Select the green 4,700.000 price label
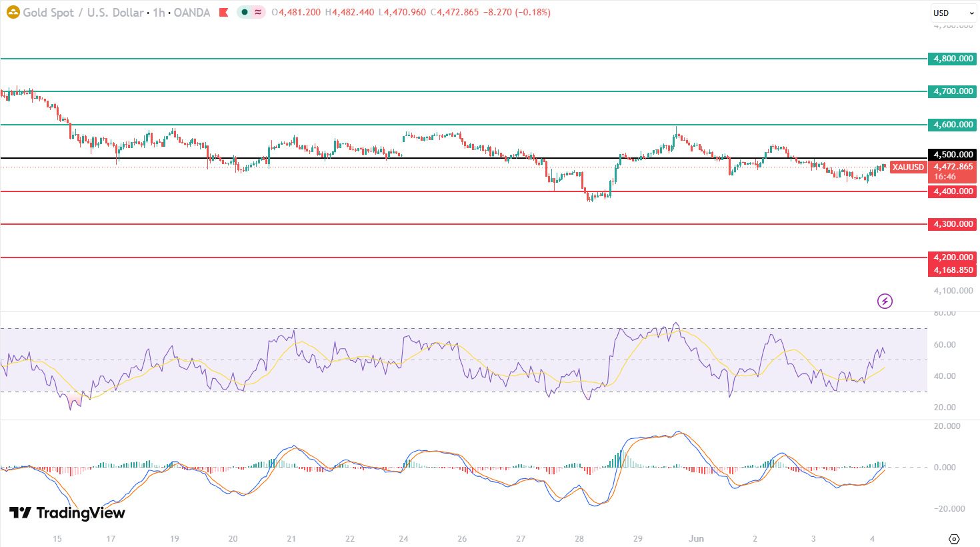 point(953,91)
